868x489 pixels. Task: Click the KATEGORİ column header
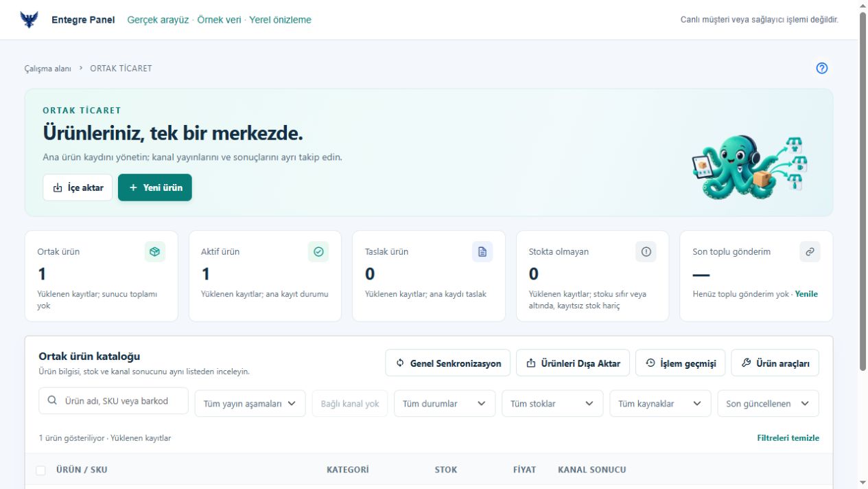point(348,470)
